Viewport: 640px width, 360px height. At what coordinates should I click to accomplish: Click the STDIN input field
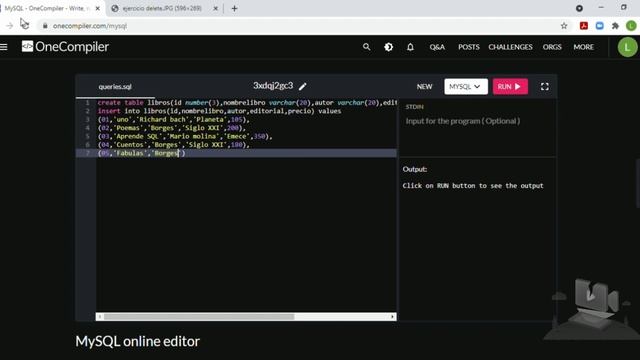(x=478, y=121)
